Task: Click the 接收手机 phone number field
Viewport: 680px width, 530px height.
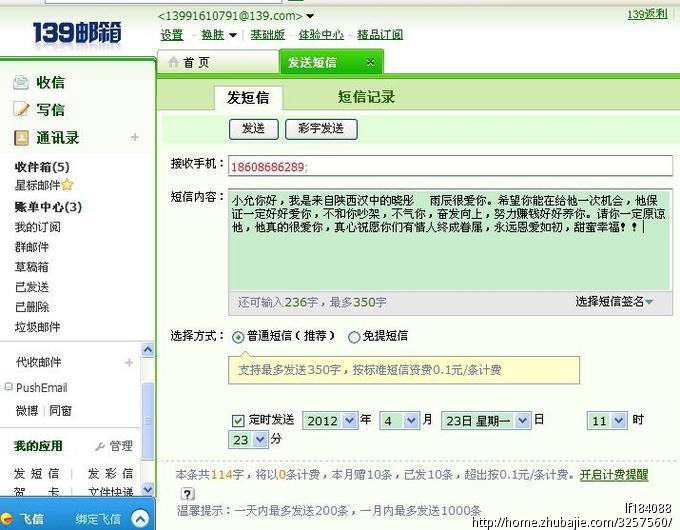Action: [x=451, y=166]
